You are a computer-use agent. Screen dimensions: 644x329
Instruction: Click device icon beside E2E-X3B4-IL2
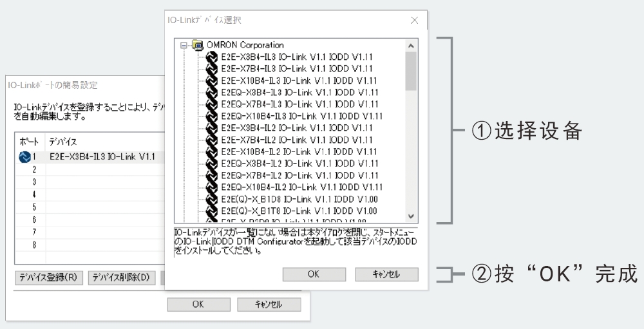tap(211, 127)
